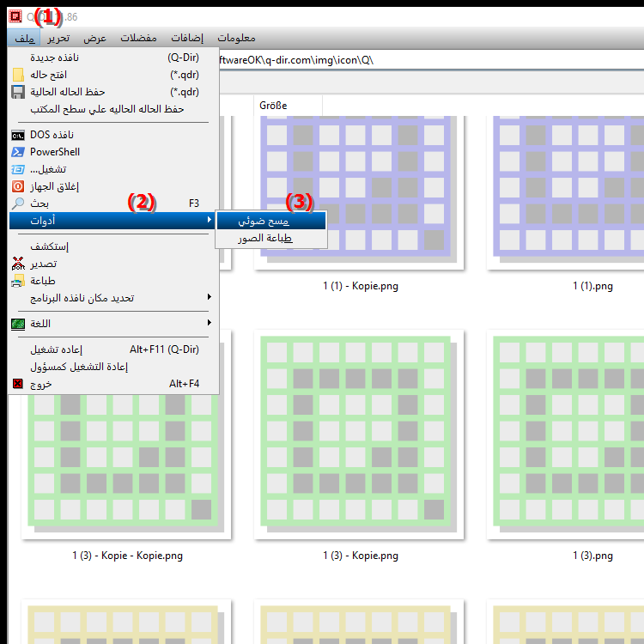Choose حفظ الحاله الحالية menu entry
The height and width of the screenshot is (644, 644).
[x=113, y=92]
